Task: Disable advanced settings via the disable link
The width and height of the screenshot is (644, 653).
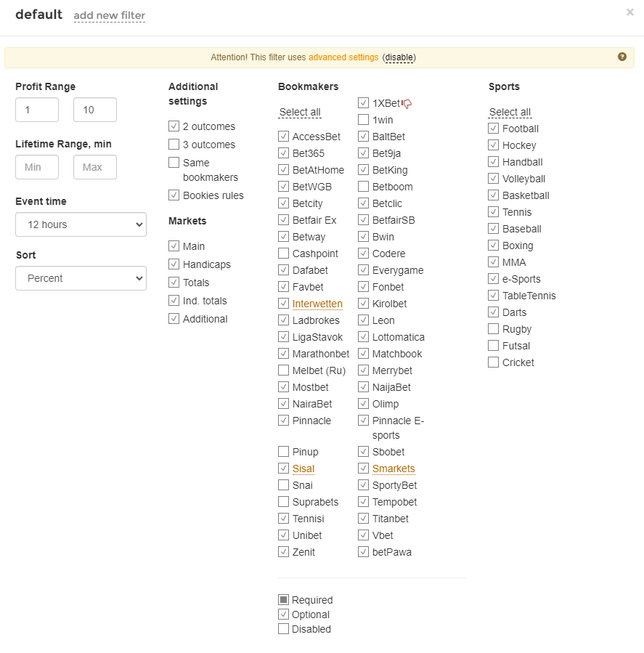Action: pyautogui.click(x=400, y=57)
